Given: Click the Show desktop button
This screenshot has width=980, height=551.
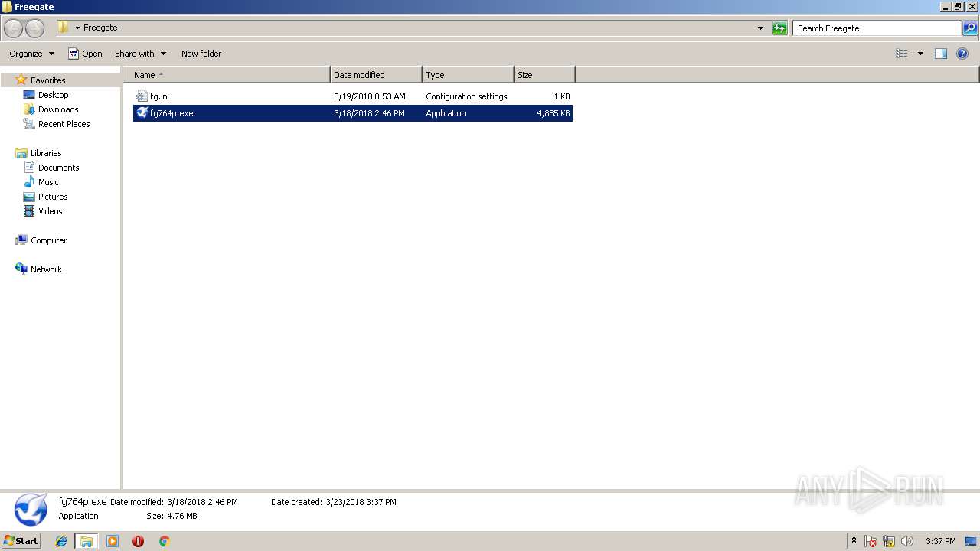Looking at the screenshot, I should pyautogui.click(x=971, y=541).
